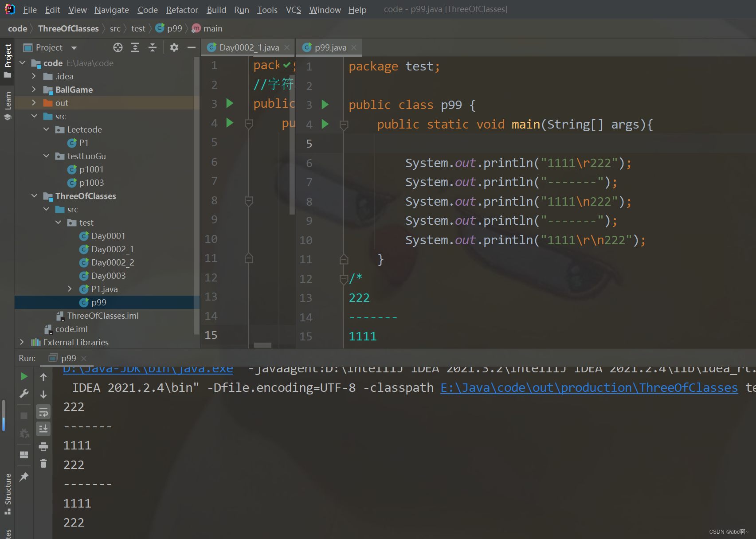The image size is (756, 539).
Task: Close the p99.java editor tab
Action: [354, 47]
